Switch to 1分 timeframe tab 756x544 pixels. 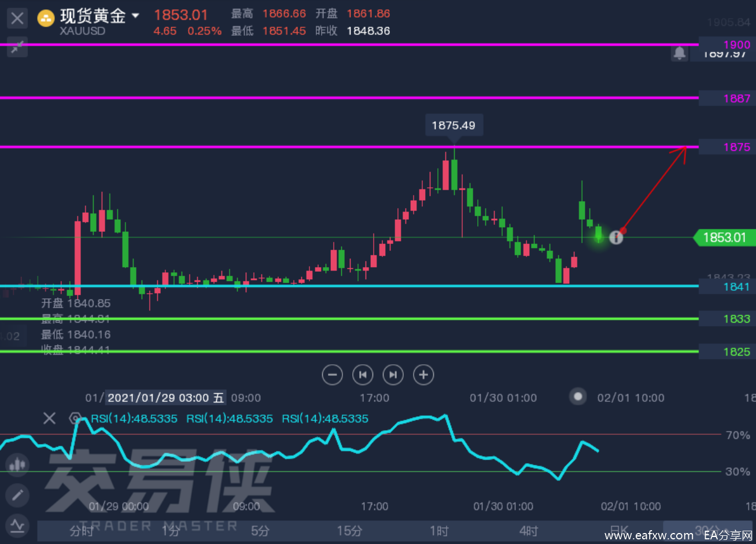coord(171,531)
